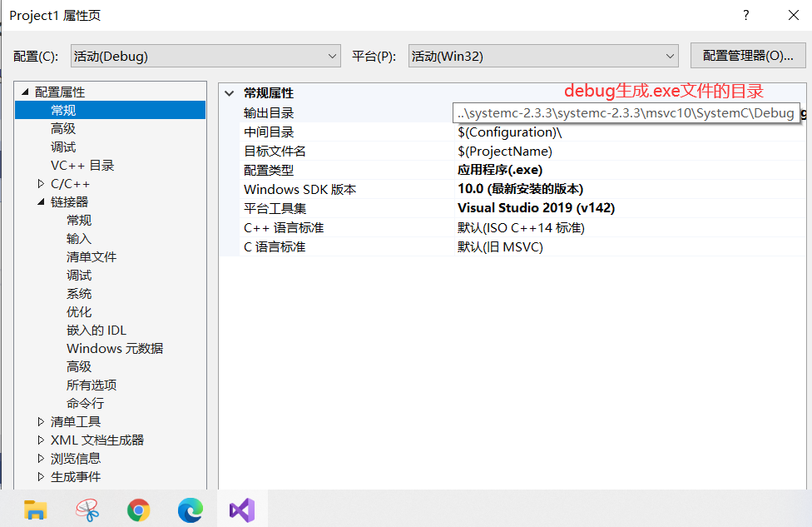Screen dimensions: 812x527
Task: Collapse the 链接器 tree node
Action: (x=39, y=201)
